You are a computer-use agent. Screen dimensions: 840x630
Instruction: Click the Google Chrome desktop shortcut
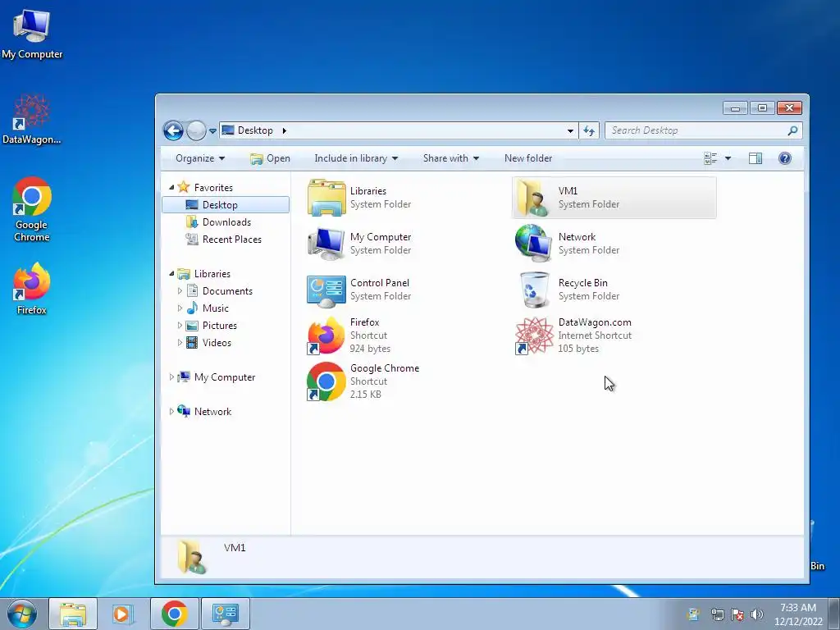(32, 209)
